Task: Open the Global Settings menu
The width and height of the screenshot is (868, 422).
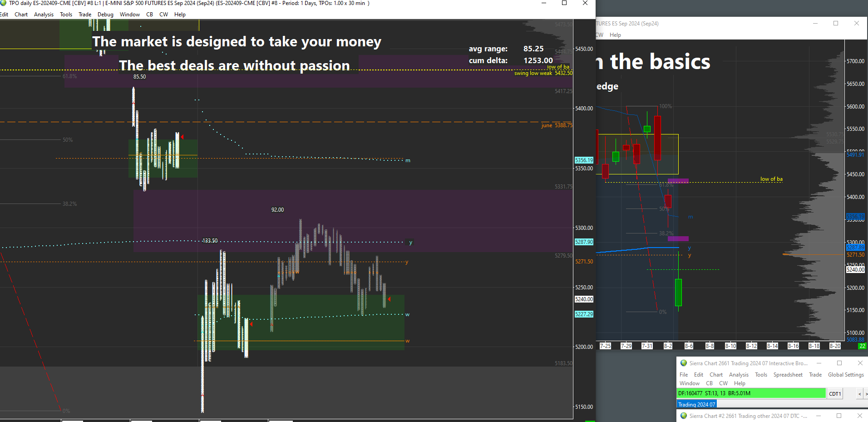Action: coord(846,375)
